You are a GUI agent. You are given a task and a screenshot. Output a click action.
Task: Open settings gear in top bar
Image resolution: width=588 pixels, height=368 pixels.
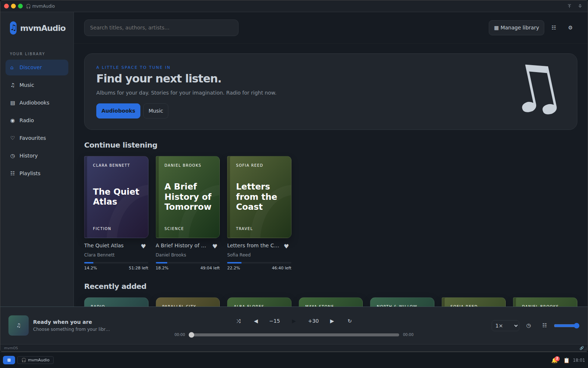tap(570, 28)
